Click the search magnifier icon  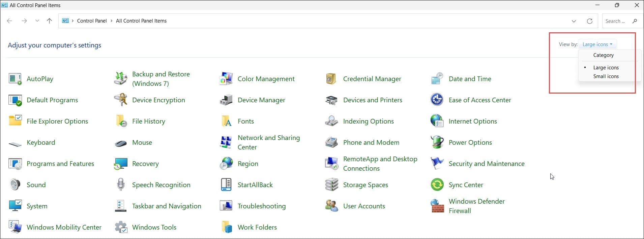point(635,21)
